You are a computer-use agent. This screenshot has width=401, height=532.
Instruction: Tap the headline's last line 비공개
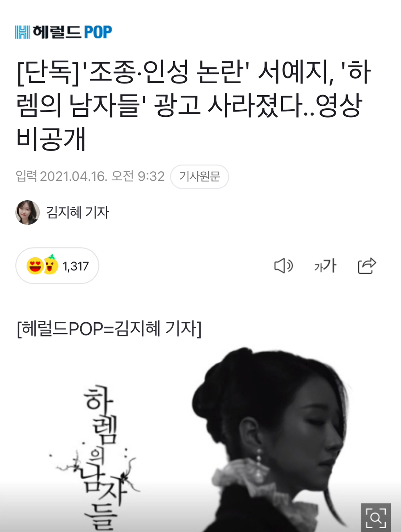pos(51,139)
